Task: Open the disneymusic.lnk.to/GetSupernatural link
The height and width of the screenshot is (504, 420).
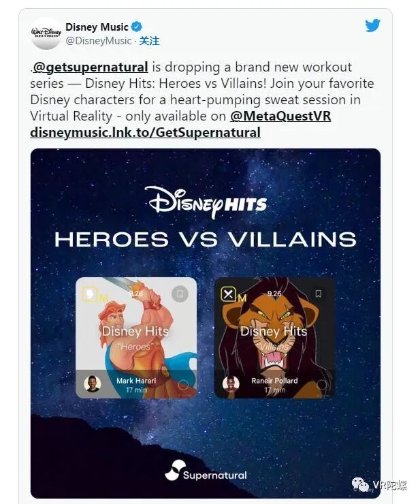Action: coord(145,132)
